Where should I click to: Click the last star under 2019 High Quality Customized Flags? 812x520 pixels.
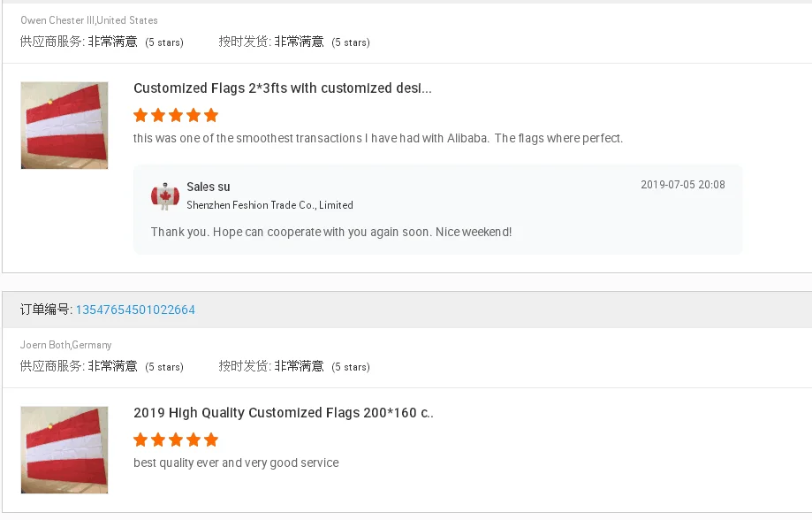pos(210,440)
